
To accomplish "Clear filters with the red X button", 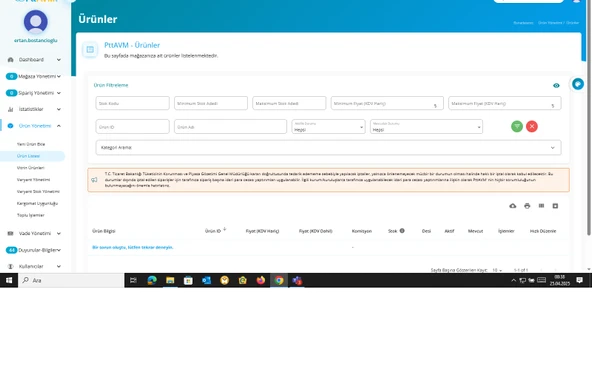I will pos(532,126).
